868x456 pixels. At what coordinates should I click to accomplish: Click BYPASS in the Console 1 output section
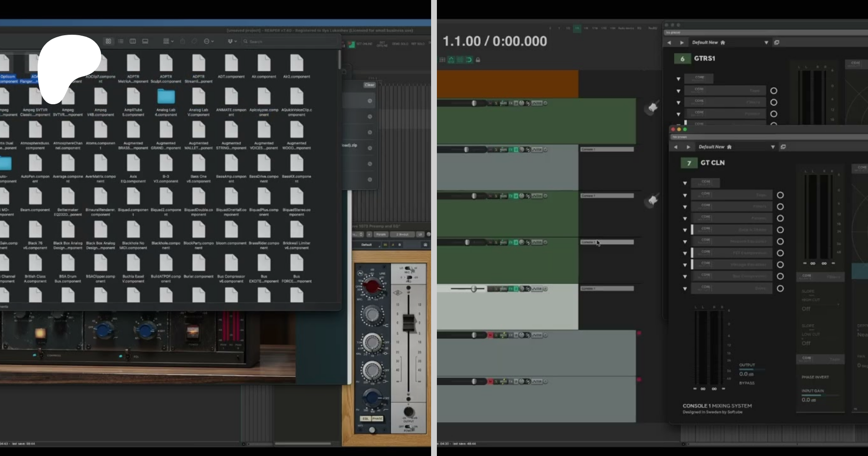pyautogui.click(x=746, y=383)
